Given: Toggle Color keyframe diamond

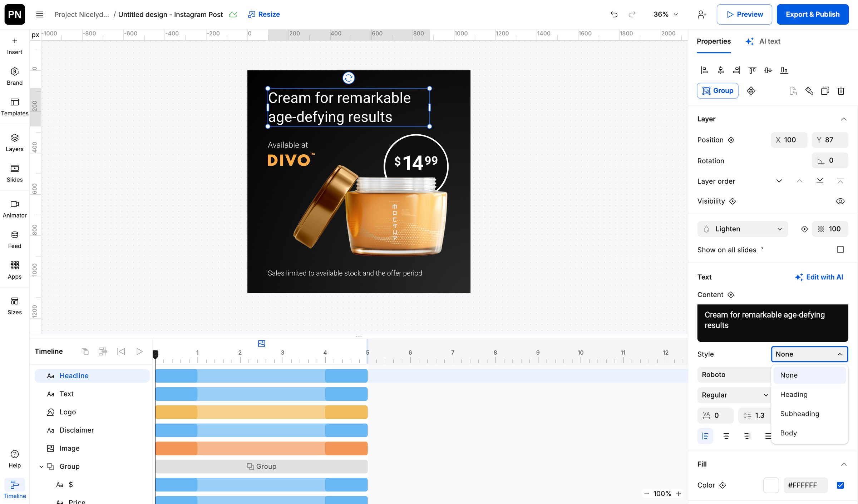Looking at the screenshot, I should click(x=723, y=485).
